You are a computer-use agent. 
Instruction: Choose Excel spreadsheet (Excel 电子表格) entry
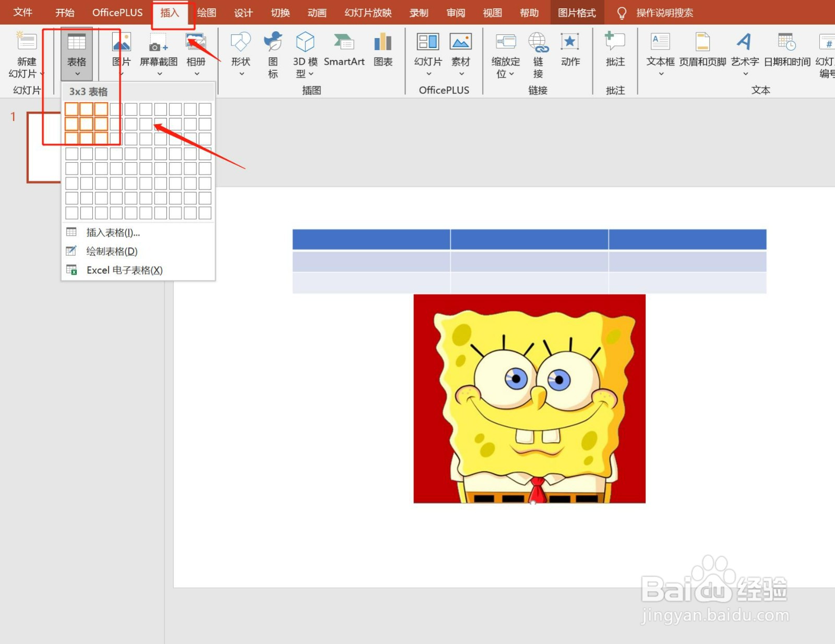138,270
